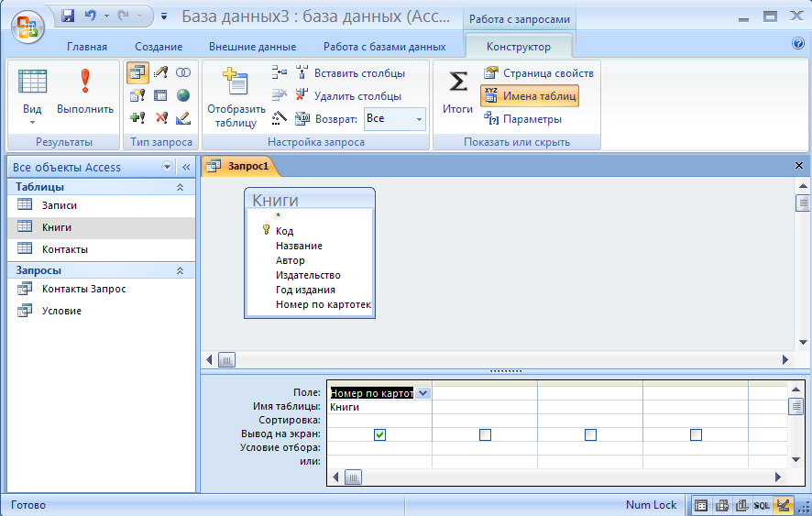
Task: Open Страница свойств property sheet
Action: 539,73
